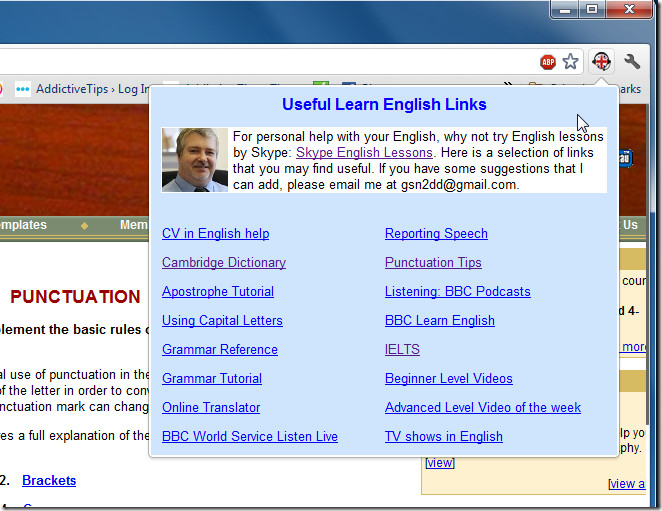Close the browser window
The height and width of the screenshot is (511, 662).
point(629,9)
